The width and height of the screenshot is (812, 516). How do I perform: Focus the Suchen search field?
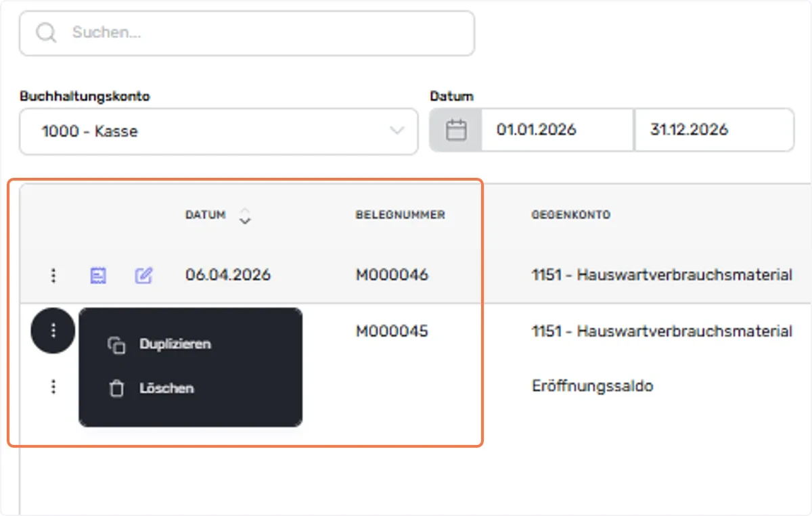coord(247,32)
